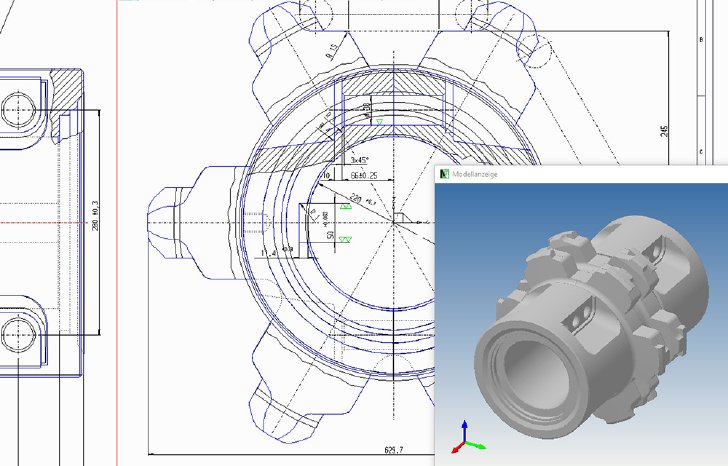Select the 280 ±0.3 dimension in left view

coord(95,216)
